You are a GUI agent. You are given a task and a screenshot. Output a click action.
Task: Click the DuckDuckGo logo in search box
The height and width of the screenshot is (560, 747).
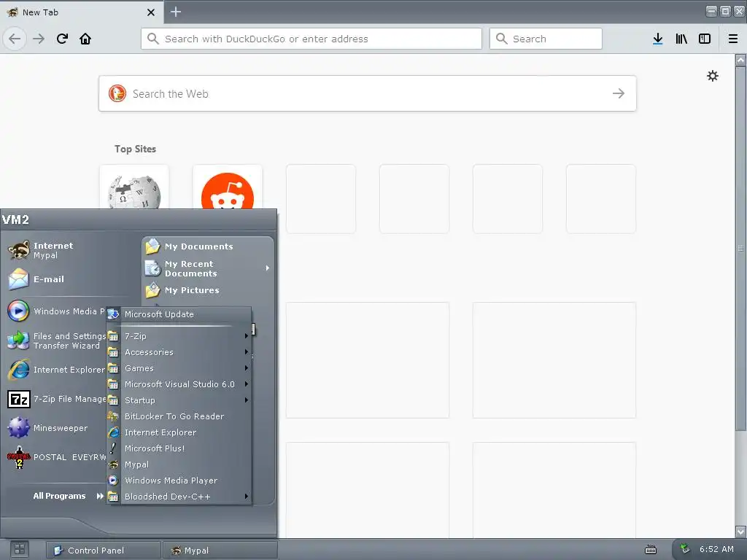(117, 93)
